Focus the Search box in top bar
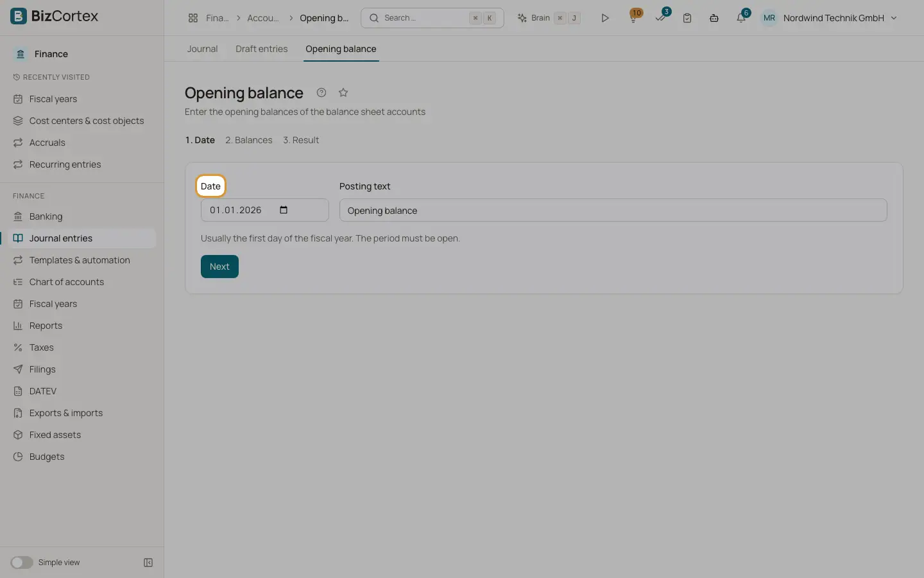The image size is (924, 578). (432, 18)
